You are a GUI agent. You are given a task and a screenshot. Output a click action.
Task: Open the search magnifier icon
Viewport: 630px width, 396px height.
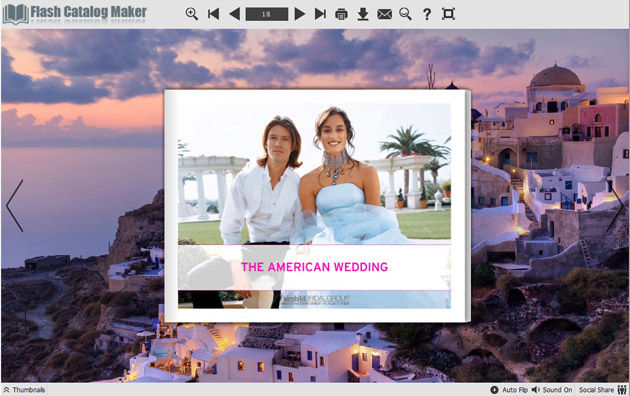(x=405, y=14)
